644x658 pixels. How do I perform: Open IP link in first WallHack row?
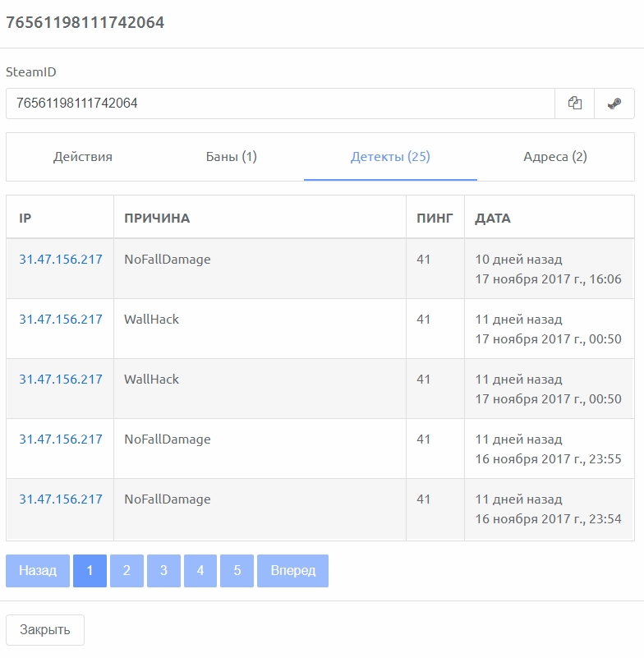(x=61, y=320)
